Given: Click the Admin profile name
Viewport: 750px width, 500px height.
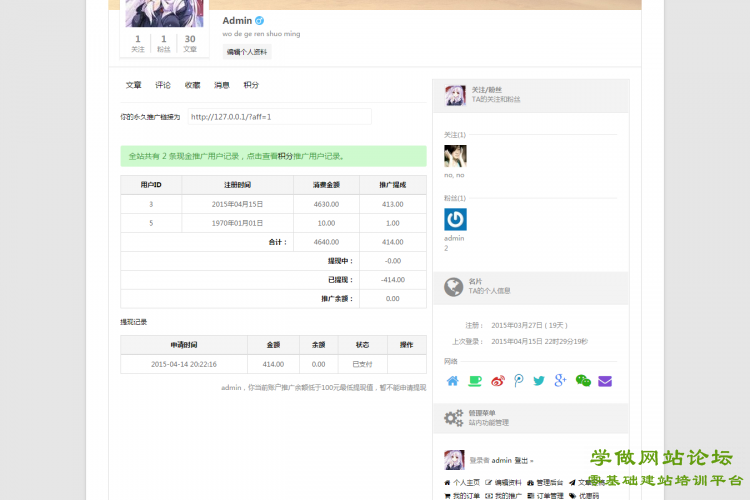Looking at the screenshot, I should click(237, 21).
